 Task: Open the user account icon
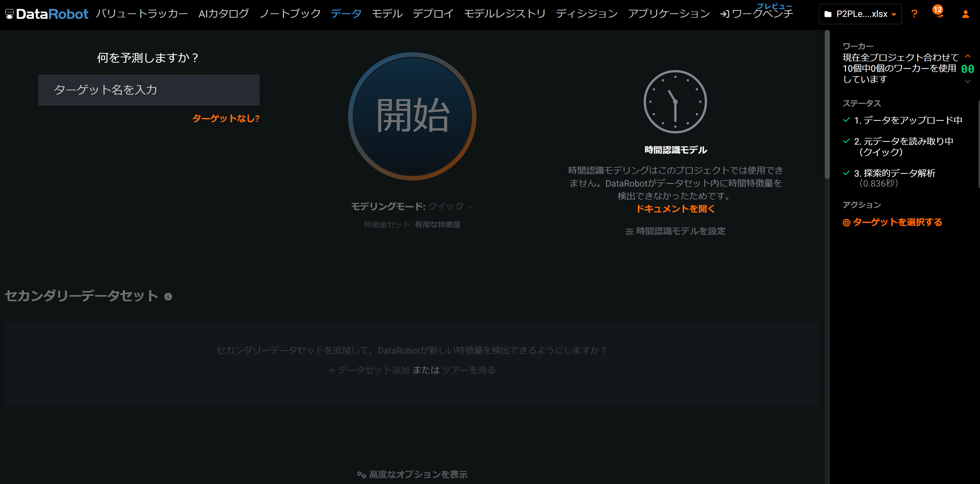click(x=965, y=14)
